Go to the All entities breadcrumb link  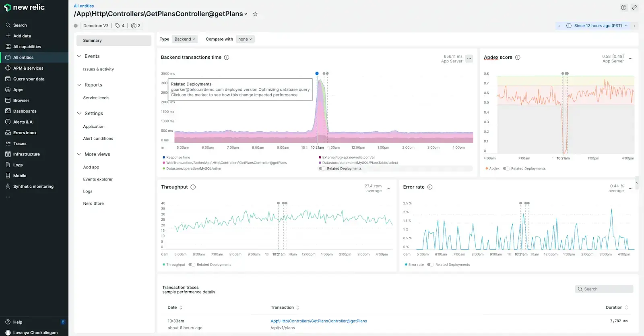[84, 6]
